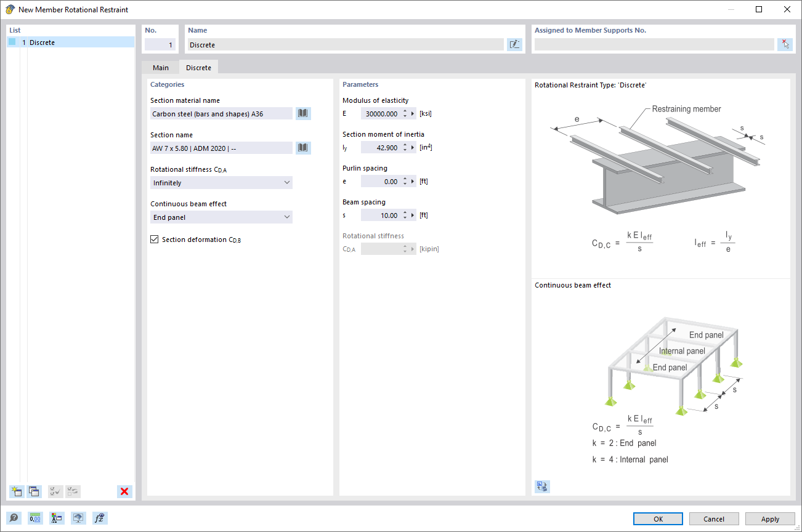Confirm settings with OK
This screenshot has width=802, height=532.
tap(657, 518)
